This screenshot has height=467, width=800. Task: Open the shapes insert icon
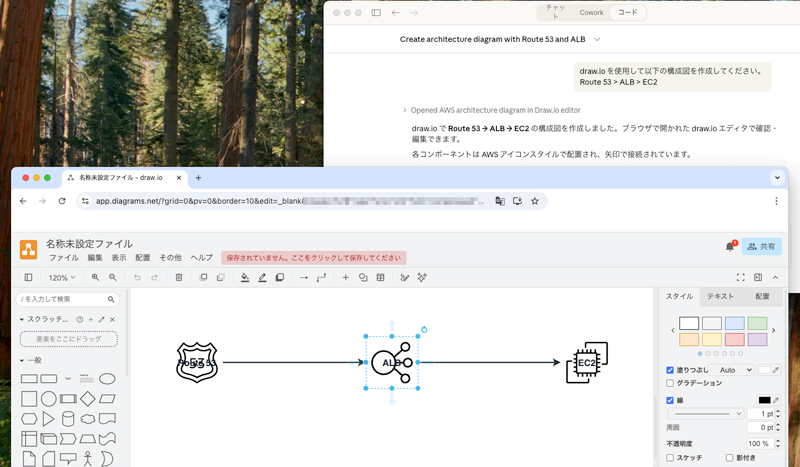[x=363, y=277]
